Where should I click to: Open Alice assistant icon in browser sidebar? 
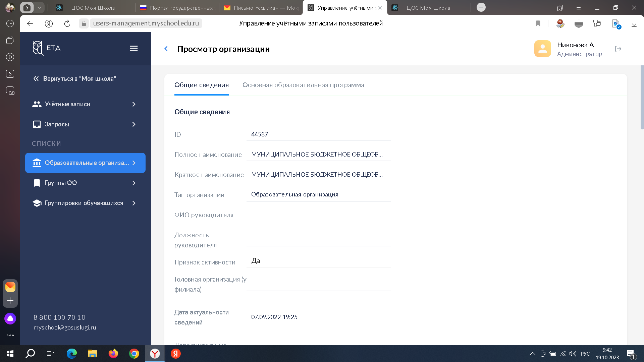tap(10, 318)
